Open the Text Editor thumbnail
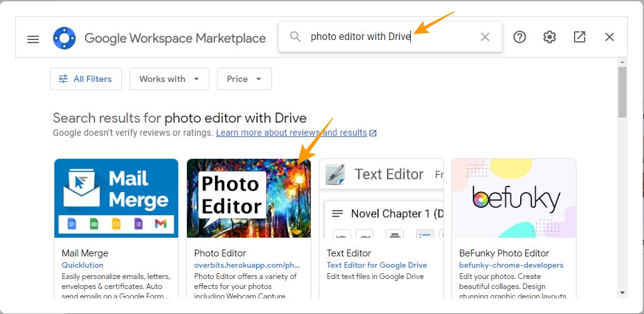This screenshot has width=644, height=314. [381, 198]
